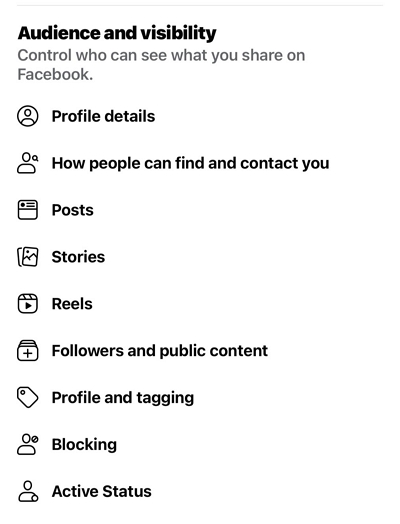Click the 'Control who can see' description text

coord(161,64)
